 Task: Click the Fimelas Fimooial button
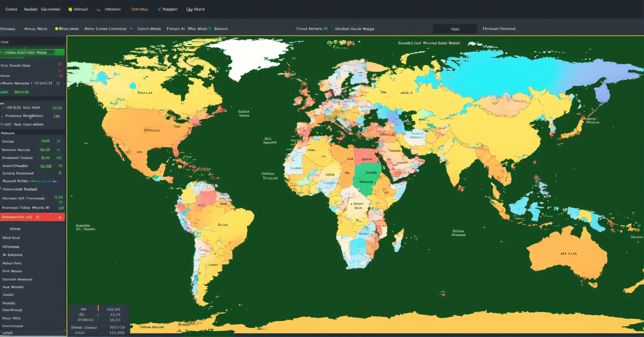499,29
